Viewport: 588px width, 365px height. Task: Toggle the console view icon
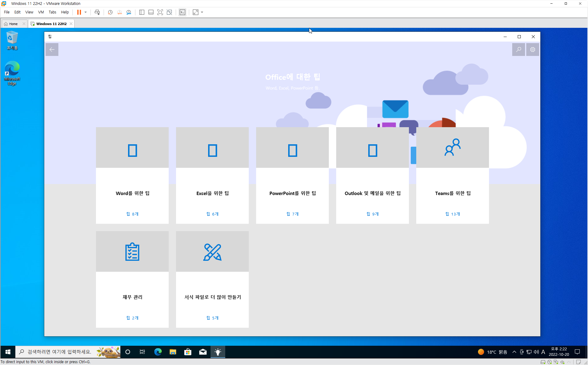[x=182, y=12]
